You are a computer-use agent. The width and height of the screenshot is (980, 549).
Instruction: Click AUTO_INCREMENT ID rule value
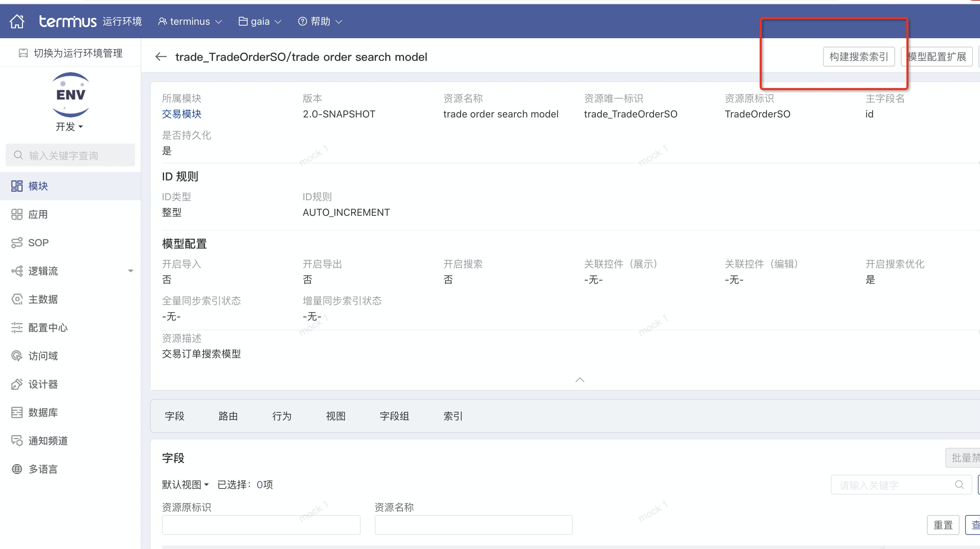[x=346, y=212]
